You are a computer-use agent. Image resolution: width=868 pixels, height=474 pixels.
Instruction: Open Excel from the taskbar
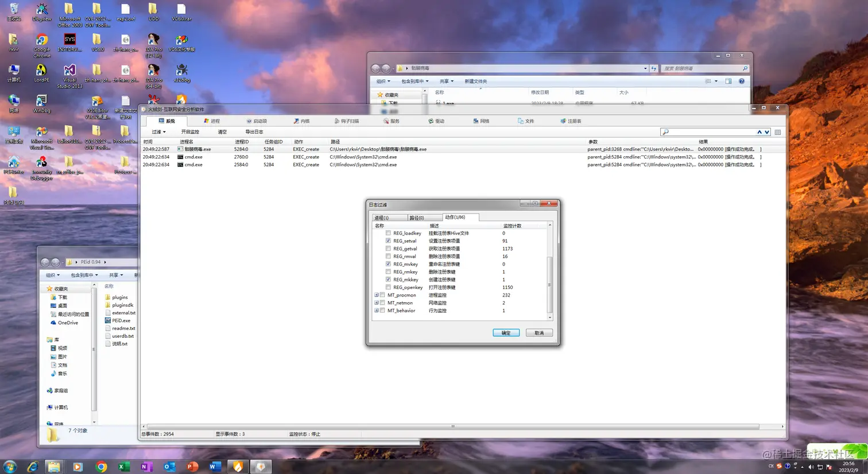click(x=123, y=467)
